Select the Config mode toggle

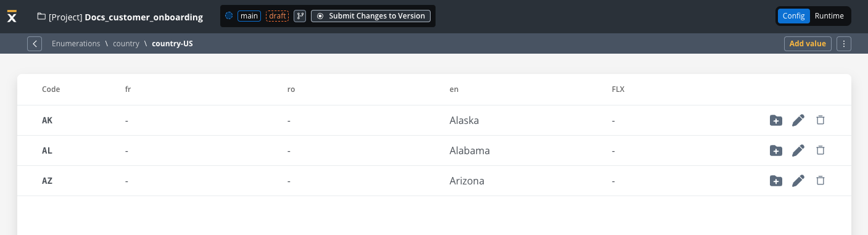tap(794, 16)
